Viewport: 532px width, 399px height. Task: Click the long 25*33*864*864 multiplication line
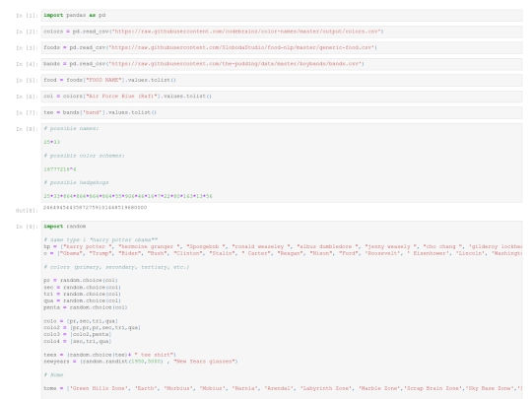pyautogui.click(x=128, y=196)
